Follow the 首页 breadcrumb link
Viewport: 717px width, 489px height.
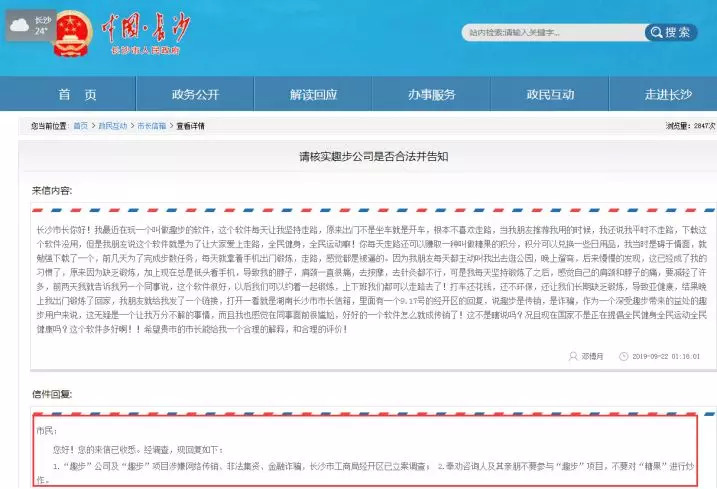pos(80,126)
